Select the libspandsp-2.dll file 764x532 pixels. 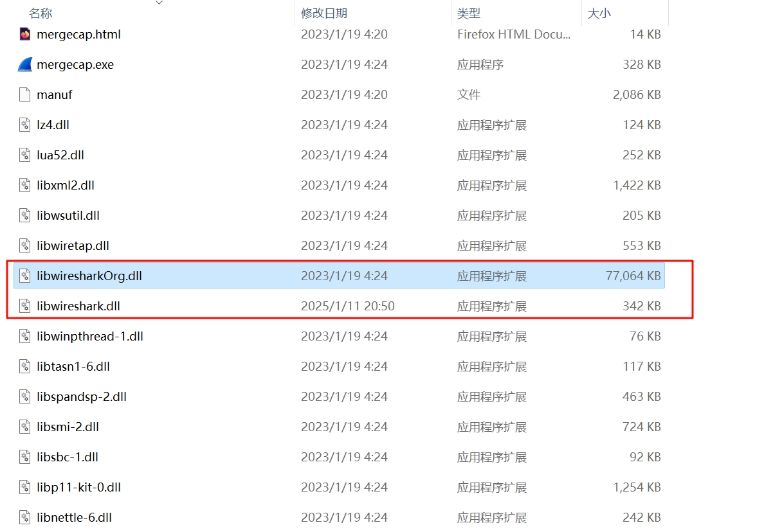point(82,396)
